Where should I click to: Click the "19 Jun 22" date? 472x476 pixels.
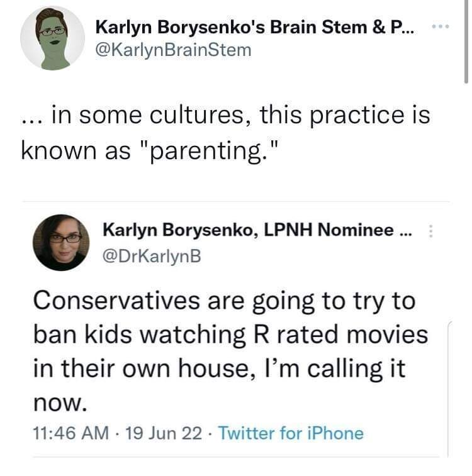click(x=163, y=433)
